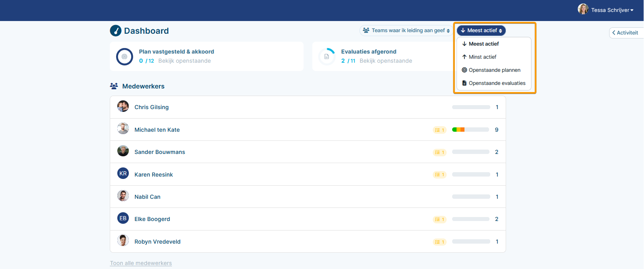This screenshot has height=269, width=644.
Task: Click the Plan vastgesteld target circle icon
Action: tap(124, 56)
